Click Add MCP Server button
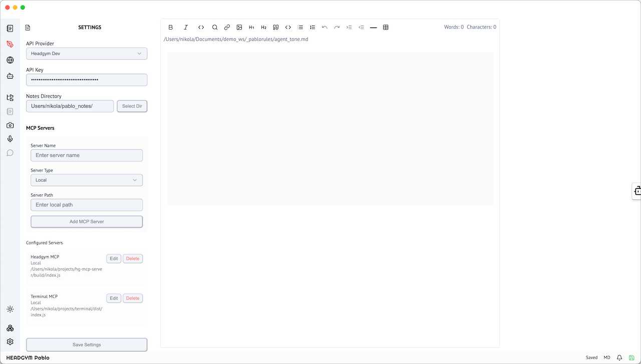Viewport: 641px width, 364px height. (x=87, y=221)
